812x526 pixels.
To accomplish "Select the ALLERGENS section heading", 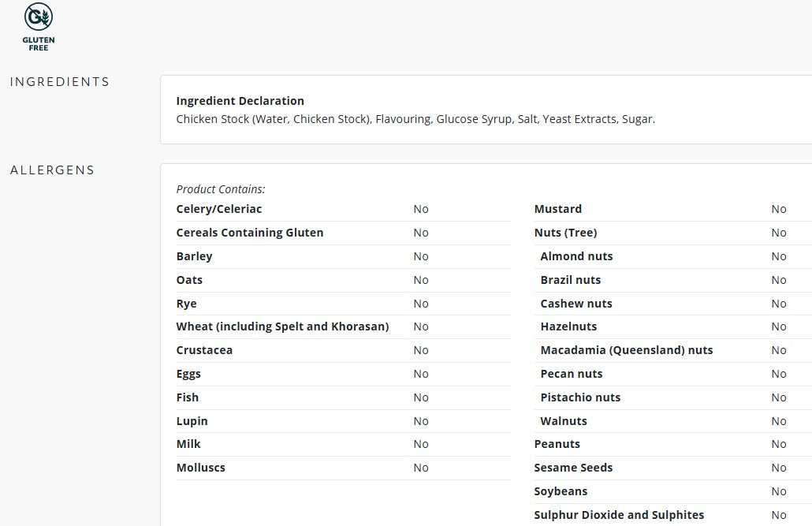I will pyautogui.click(x=52, y=170).
